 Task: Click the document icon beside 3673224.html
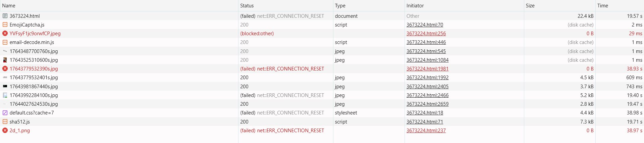pos(5,16)
